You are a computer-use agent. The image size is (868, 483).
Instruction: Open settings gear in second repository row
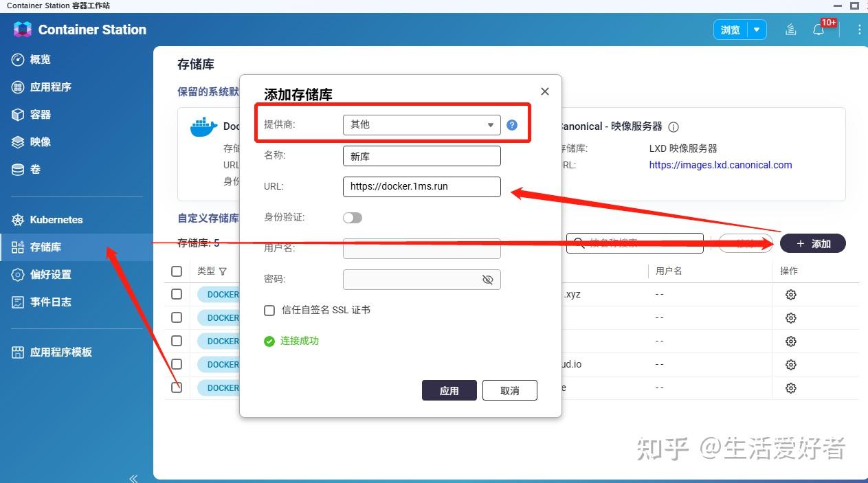tap(791, 318)
